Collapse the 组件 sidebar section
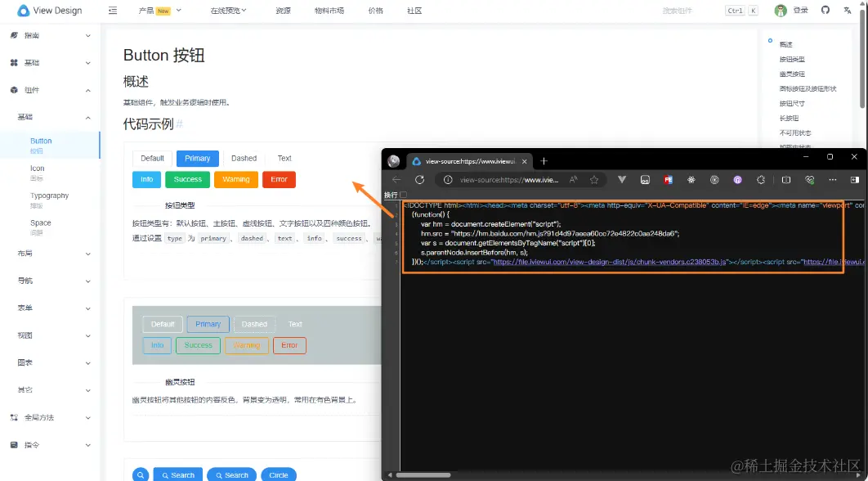 tap(50, 90)
